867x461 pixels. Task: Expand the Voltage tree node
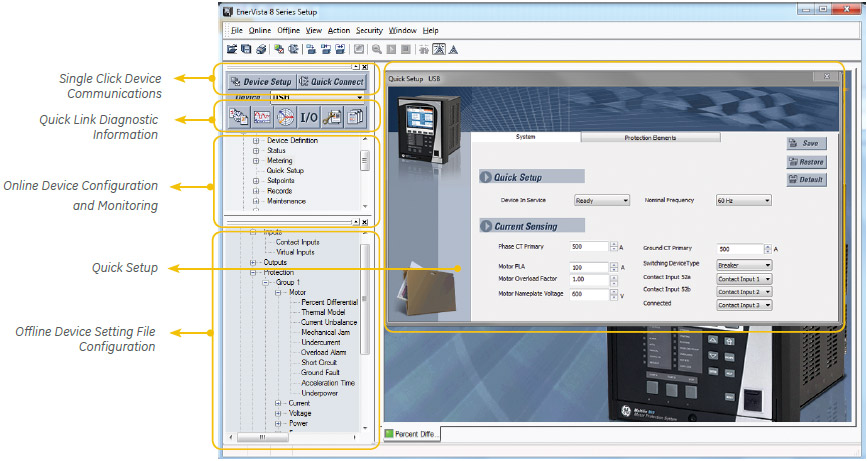[x=278, y=413]
